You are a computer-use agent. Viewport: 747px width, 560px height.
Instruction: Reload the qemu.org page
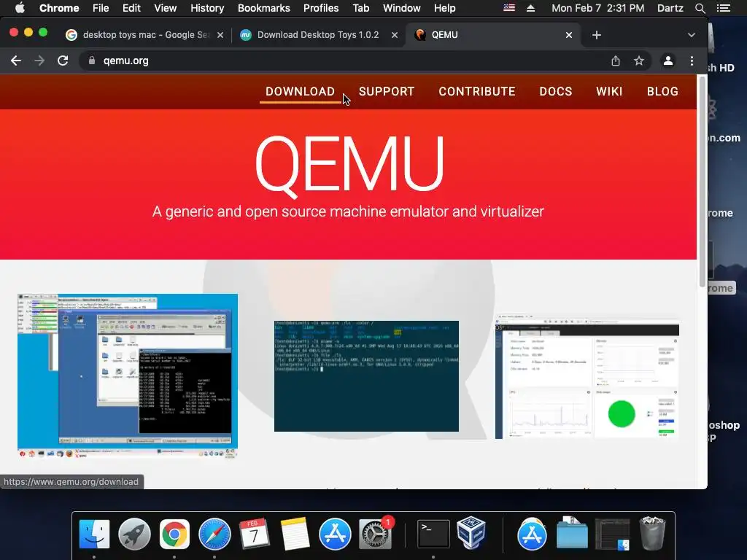click(x=63, y=61)
